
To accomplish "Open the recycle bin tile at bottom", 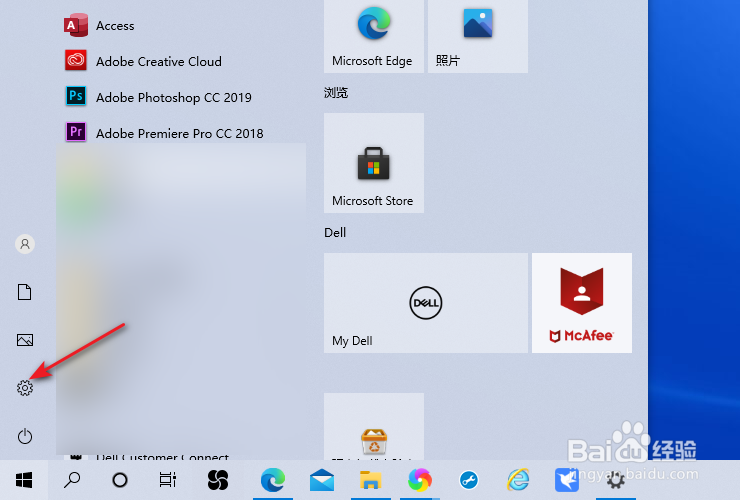I will click(374, 427).
